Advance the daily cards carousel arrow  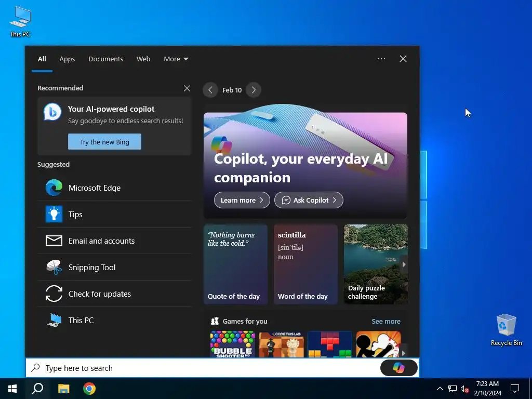404,264
